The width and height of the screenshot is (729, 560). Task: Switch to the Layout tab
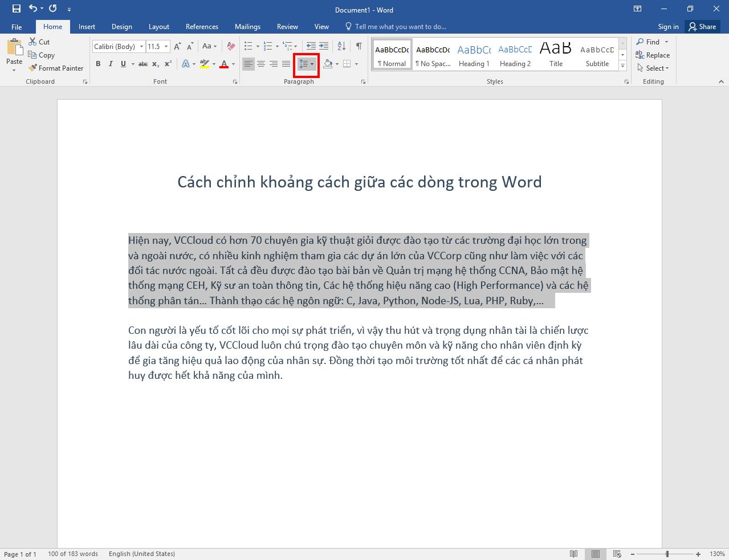(159, 27)
